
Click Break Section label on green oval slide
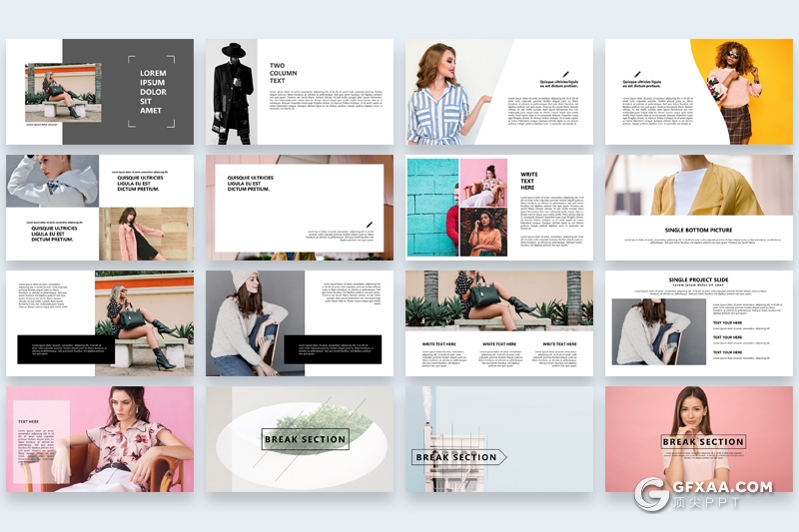tap(306, 439)
